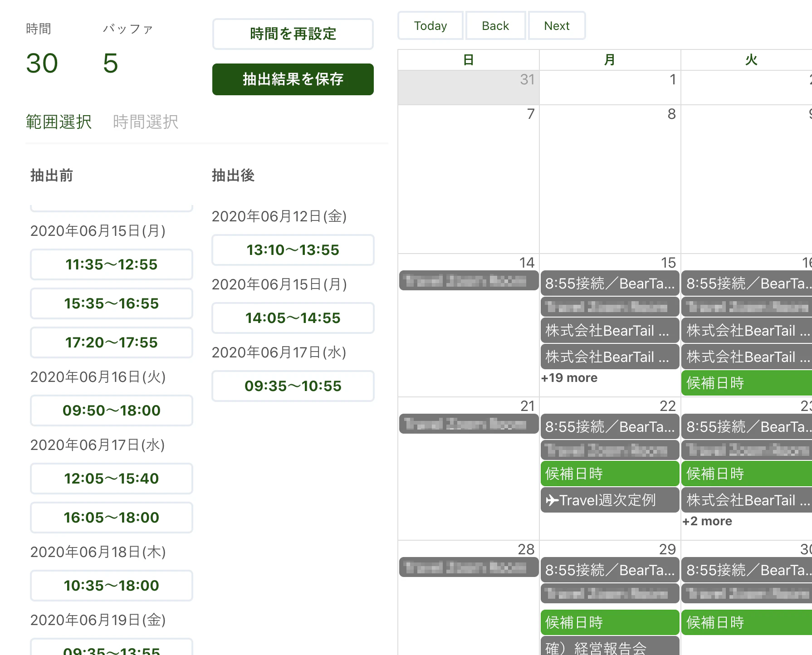Go to Today in calendar
Viewport: 812px width, 655px height.
coord(430,26)
